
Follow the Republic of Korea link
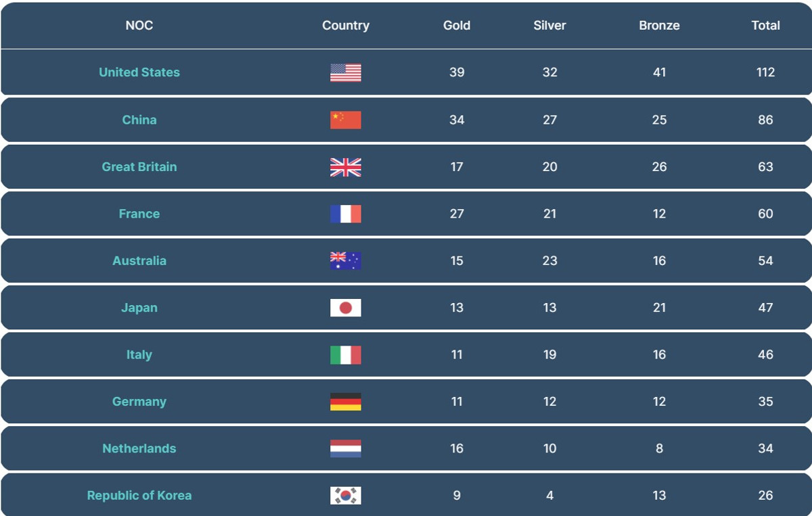click(x=139, y=496)
